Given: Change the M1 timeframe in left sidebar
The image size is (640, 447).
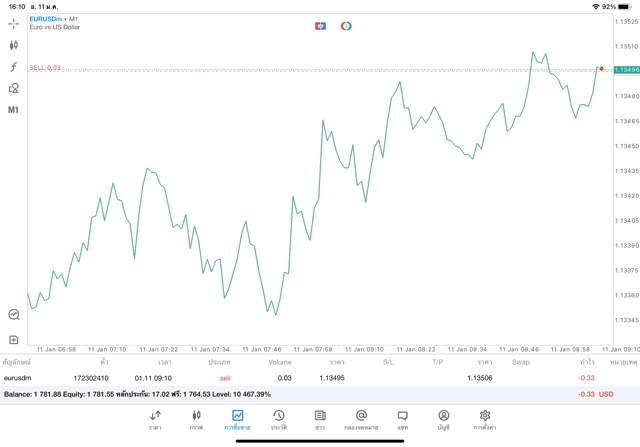Looking at the screenshot, I should click(13, 110).
